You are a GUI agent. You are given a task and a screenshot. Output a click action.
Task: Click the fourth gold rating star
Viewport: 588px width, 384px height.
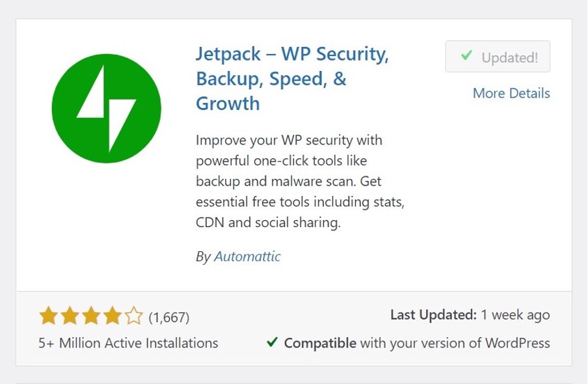112,317
